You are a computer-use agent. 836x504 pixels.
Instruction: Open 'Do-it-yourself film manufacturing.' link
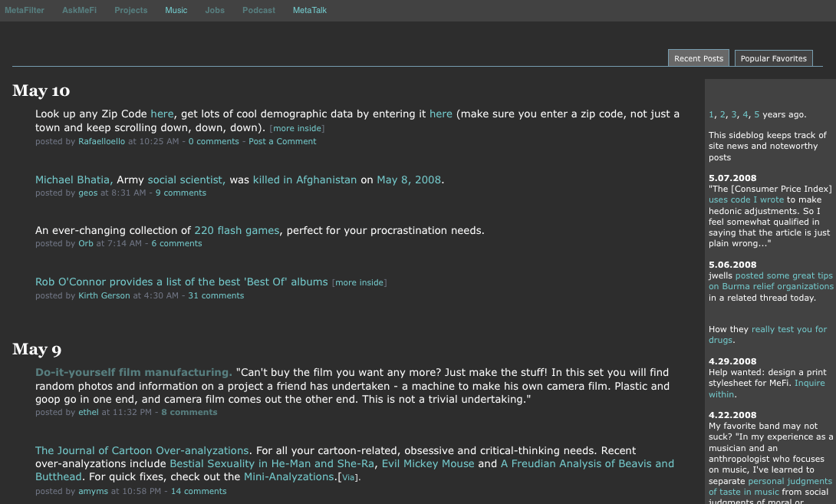[133, 372]
